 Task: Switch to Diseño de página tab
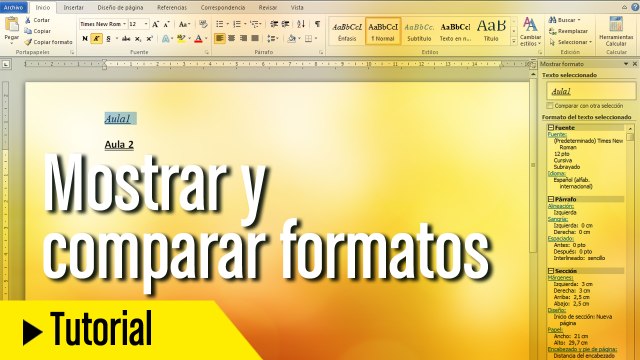point(120,7)
